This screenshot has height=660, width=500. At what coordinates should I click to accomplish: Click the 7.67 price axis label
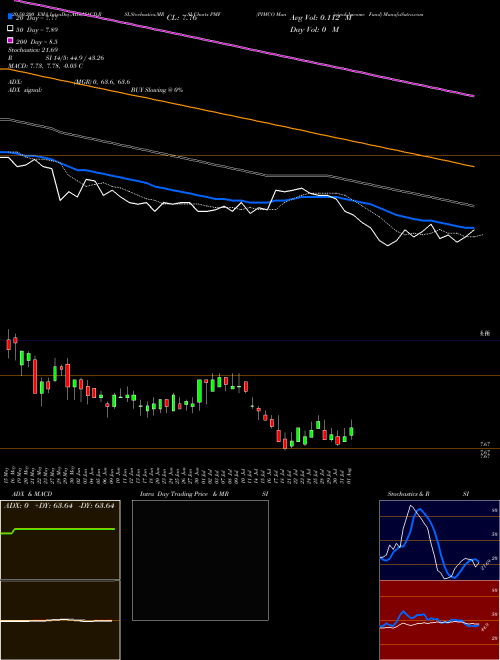tap(485, 444)
